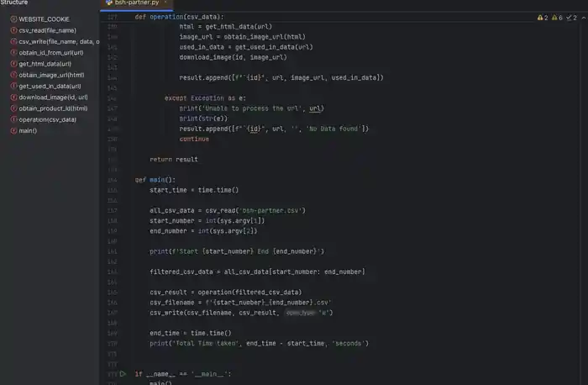Jump to obtain_product_id(html) entry
The image size is (588, 385).
coord(53,108)
